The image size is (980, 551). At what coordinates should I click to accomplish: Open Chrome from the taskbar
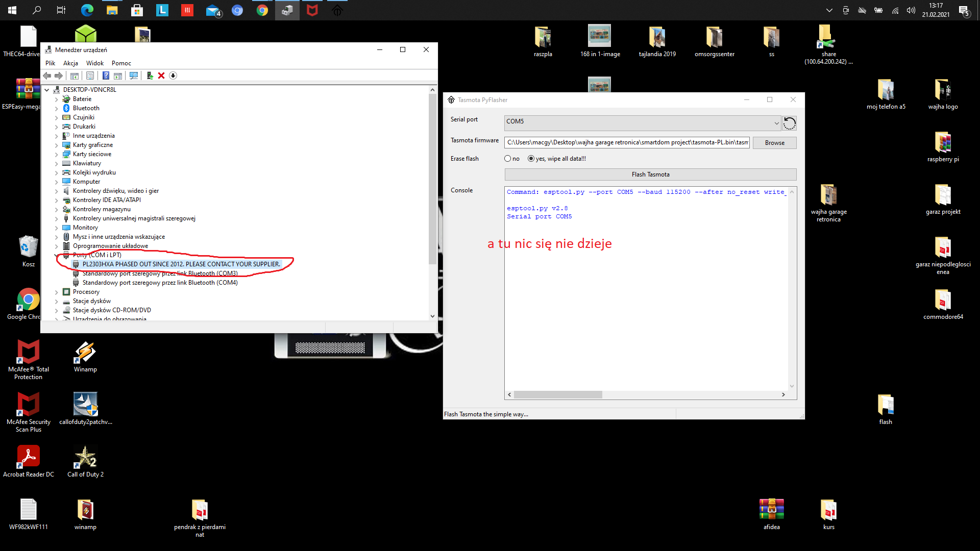[x=262, y=10]
